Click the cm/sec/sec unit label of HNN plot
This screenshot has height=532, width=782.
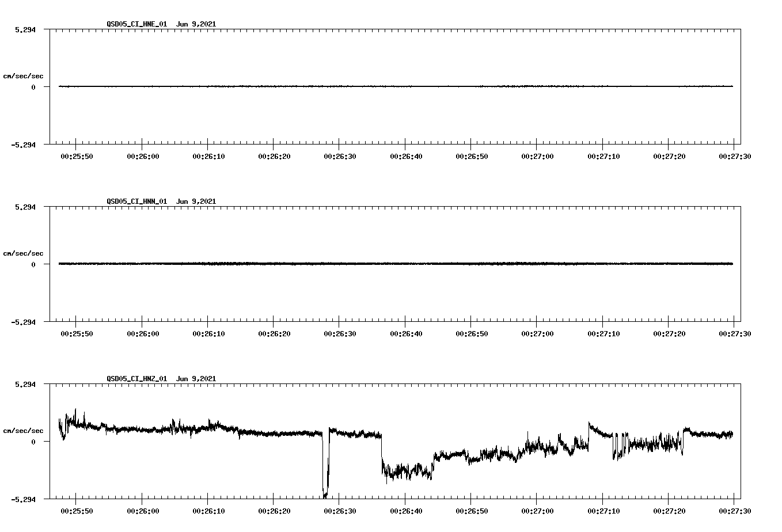click(24, 253)
